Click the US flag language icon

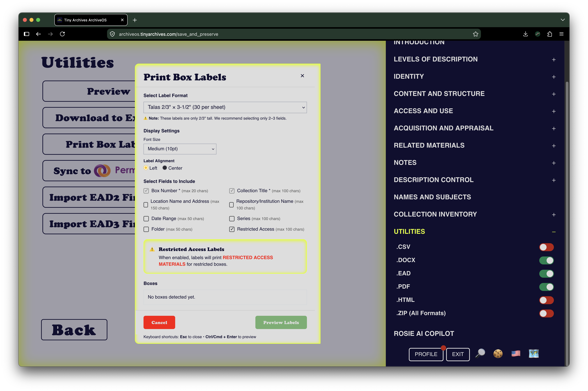tap(516, 354)
